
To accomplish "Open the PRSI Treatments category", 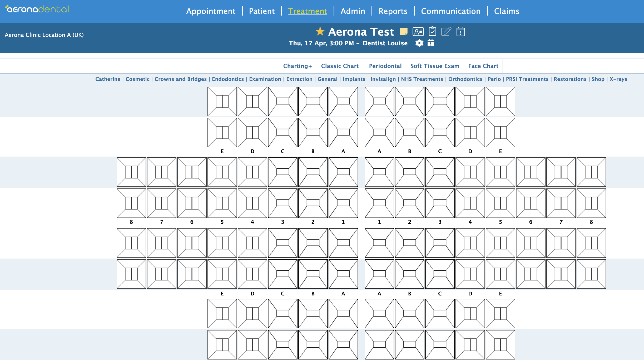I will 527,79.
